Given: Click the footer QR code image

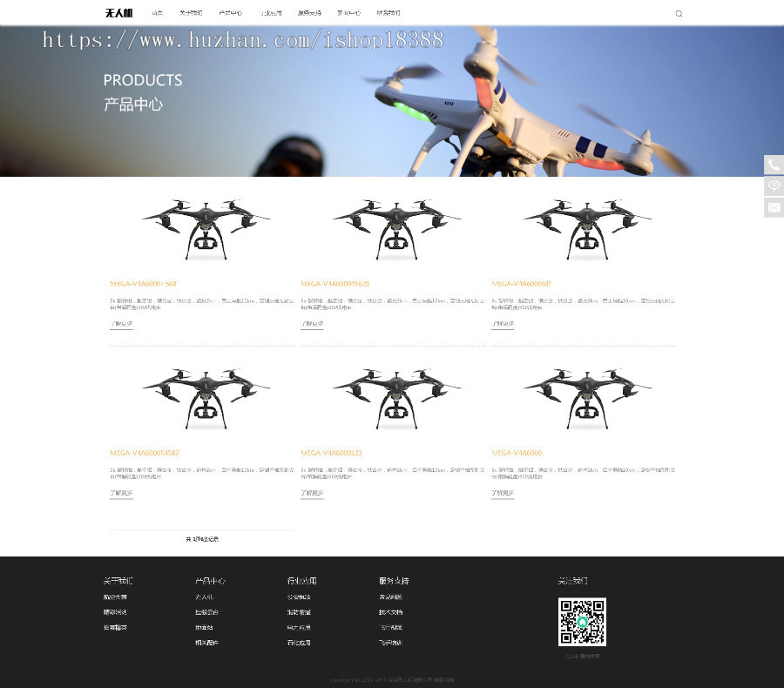Looking at the screenshot, I should coord(582,622).
